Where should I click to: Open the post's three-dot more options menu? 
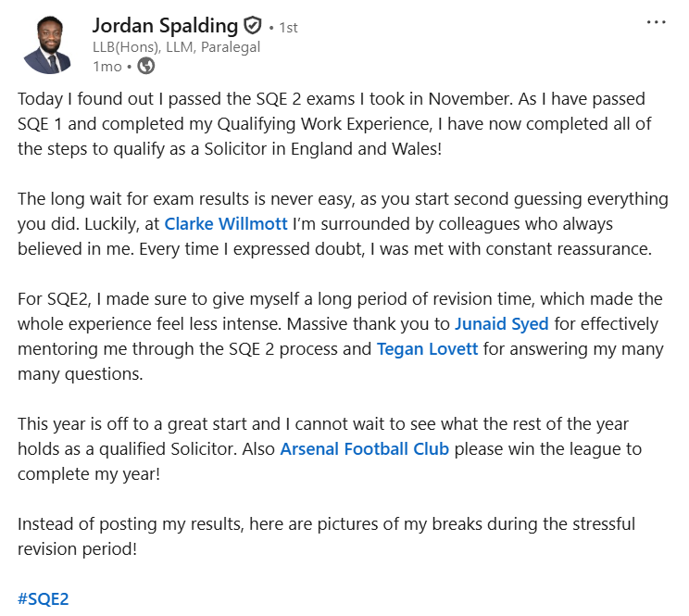[656, 22]
